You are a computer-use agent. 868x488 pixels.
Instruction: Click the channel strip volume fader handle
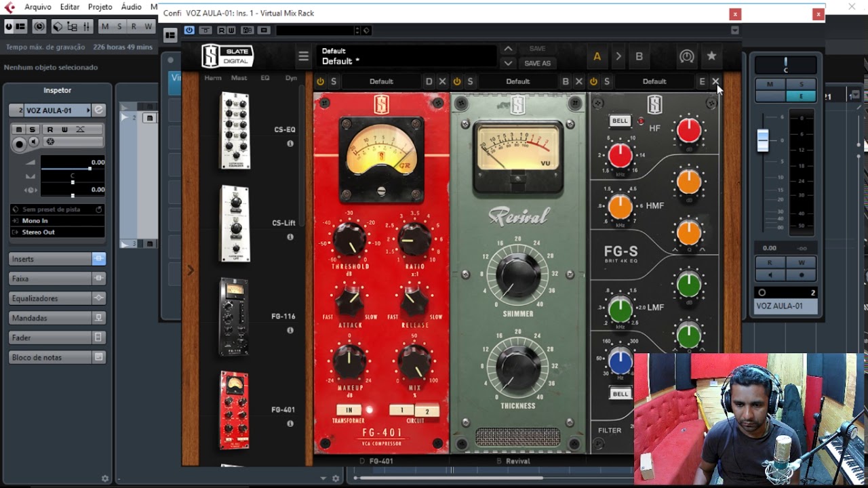point(764,140)
